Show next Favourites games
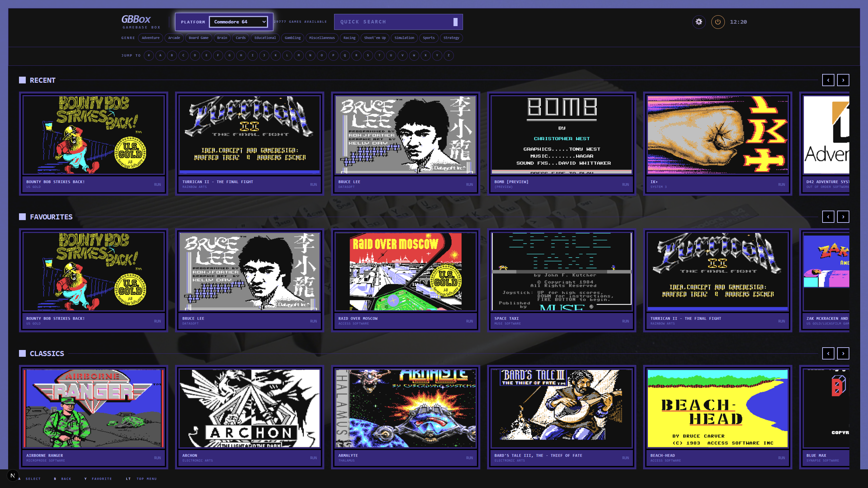The height and width of the screenshot is (488, 868). click(843, 217)
